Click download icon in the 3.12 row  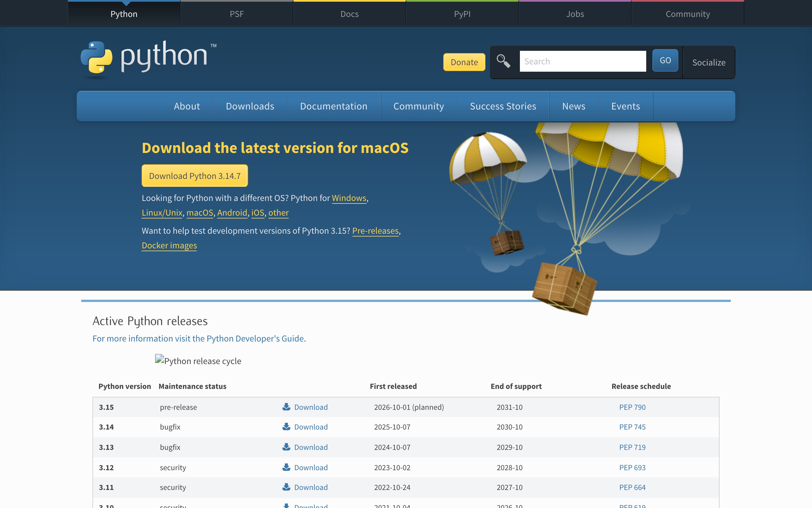click(286, 467)
